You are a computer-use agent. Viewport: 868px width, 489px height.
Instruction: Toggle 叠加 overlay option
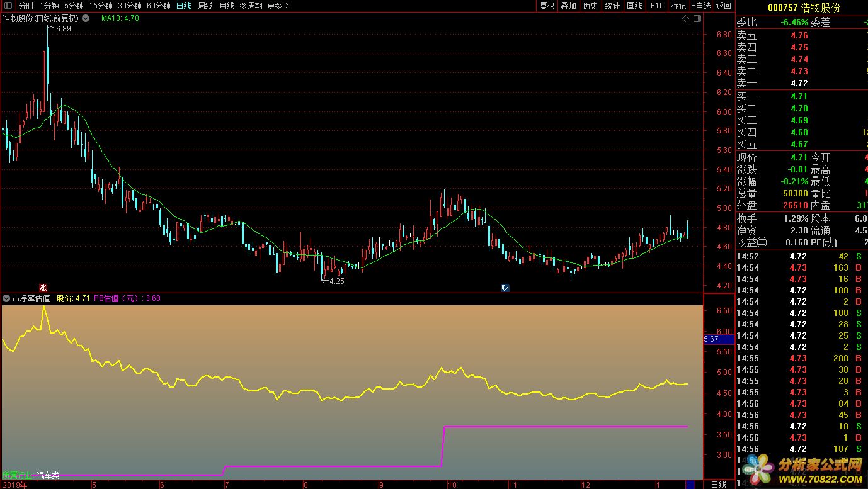(x=569, y=6)
